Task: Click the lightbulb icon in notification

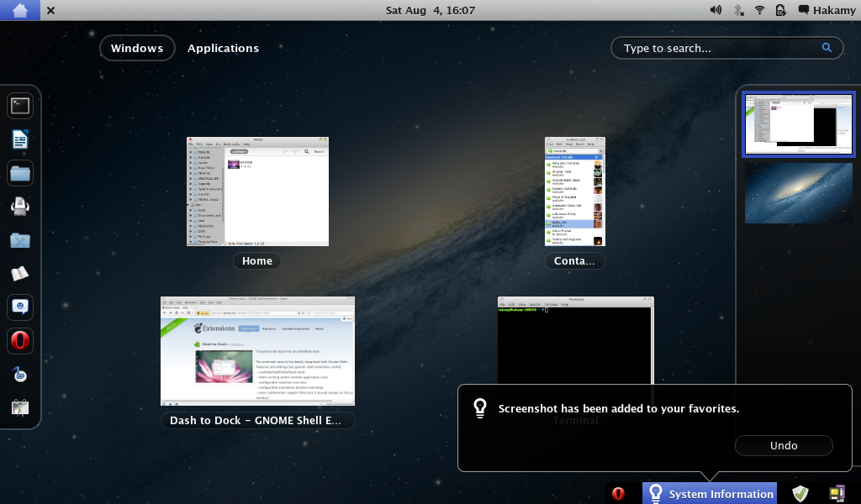Action: 480,408
